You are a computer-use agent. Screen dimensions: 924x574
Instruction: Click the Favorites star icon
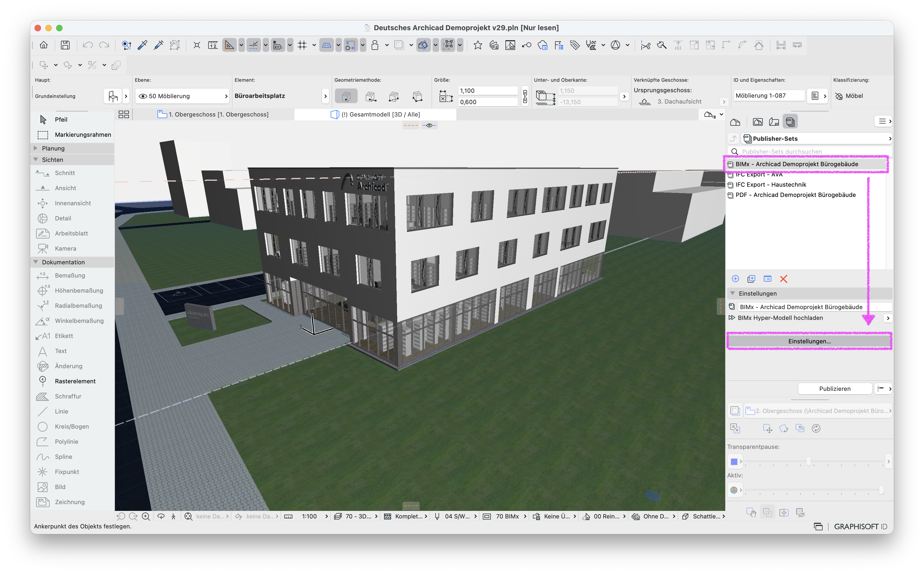point(478,45)
